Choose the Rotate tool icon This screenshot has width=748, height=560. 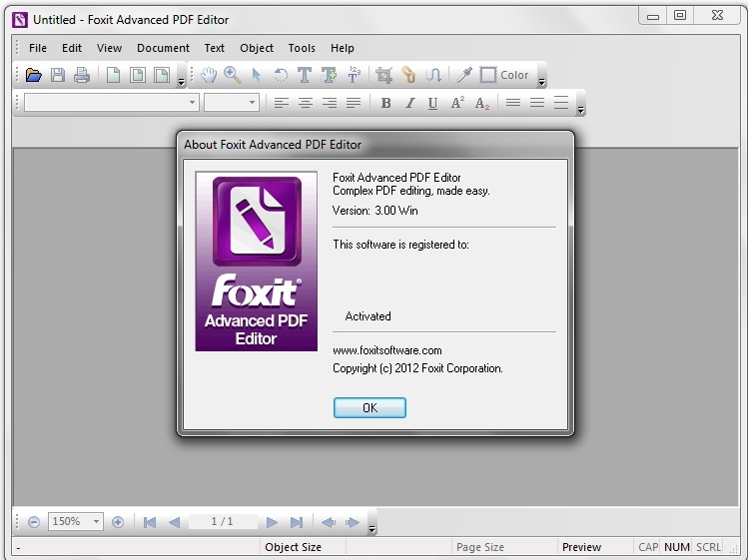(281, 75)
